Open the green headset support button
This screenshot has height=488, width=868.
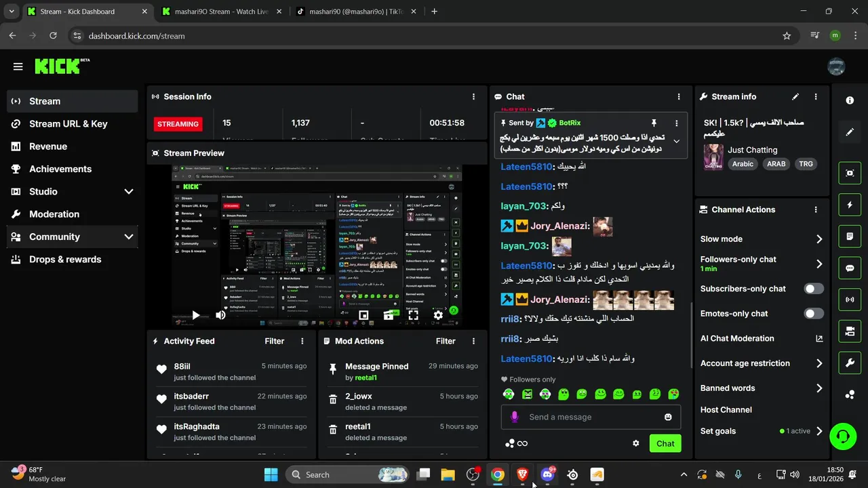point(843,436)
